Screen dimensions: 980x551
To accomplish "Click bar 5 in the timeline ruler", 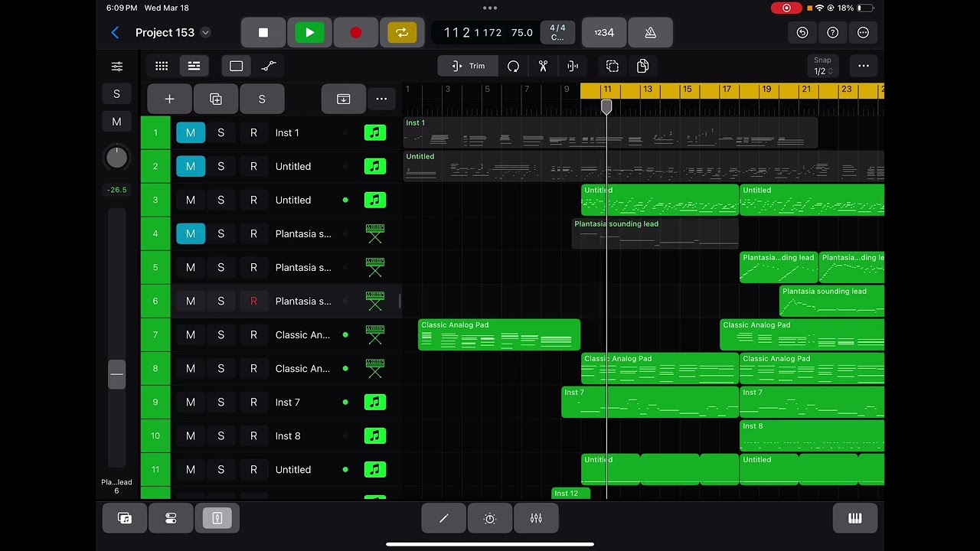I will tap(487, 90).
